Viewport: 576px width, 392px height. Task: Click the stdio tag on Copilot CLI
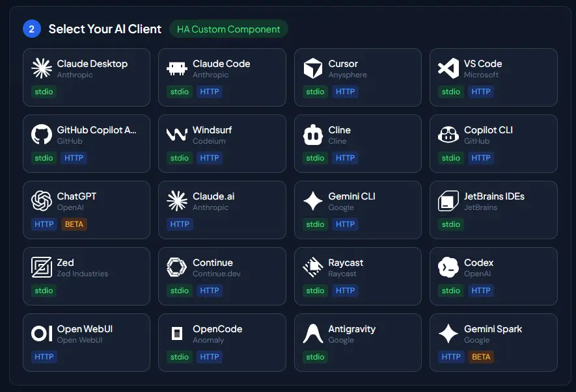(451, 158)
